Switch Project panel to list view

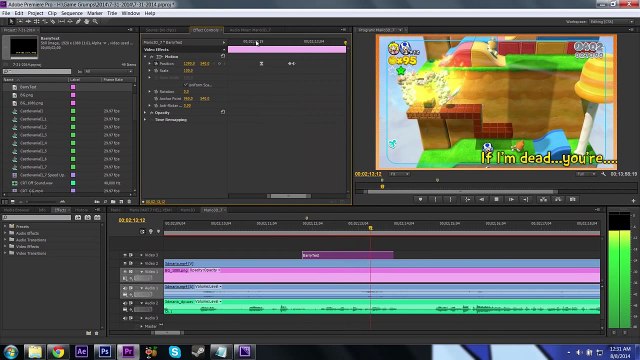click(x=5, y=202)
